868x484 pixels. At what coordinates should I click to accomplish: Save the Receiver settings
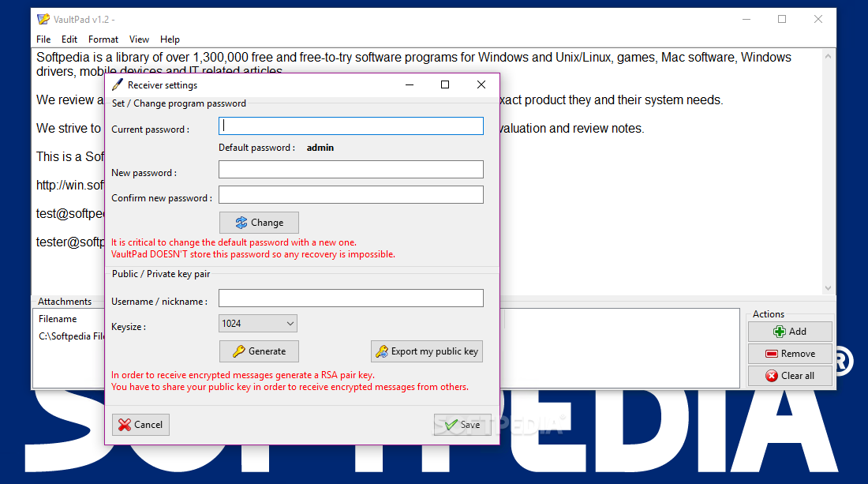462,425
